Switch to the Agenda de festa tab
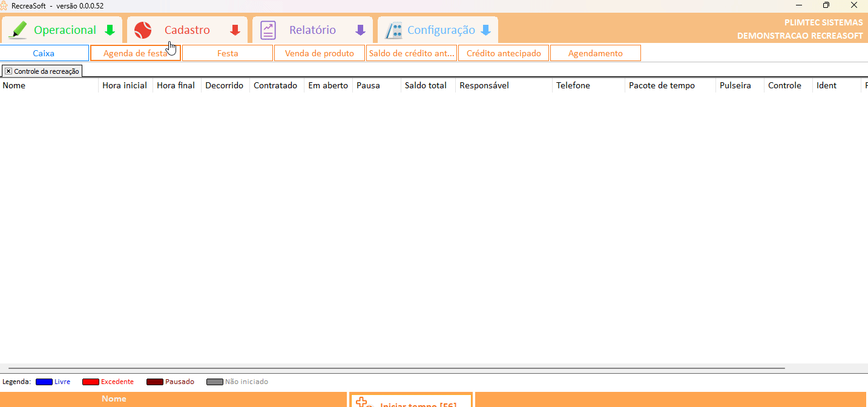The height and width of the screenshot is (407, 868). coord(135,53)
